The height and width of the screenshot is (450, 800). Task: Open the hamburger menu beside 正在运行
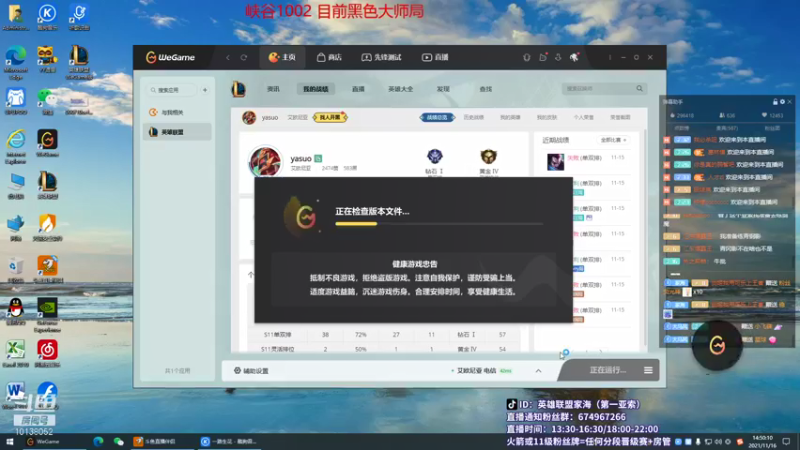(648, 370)
